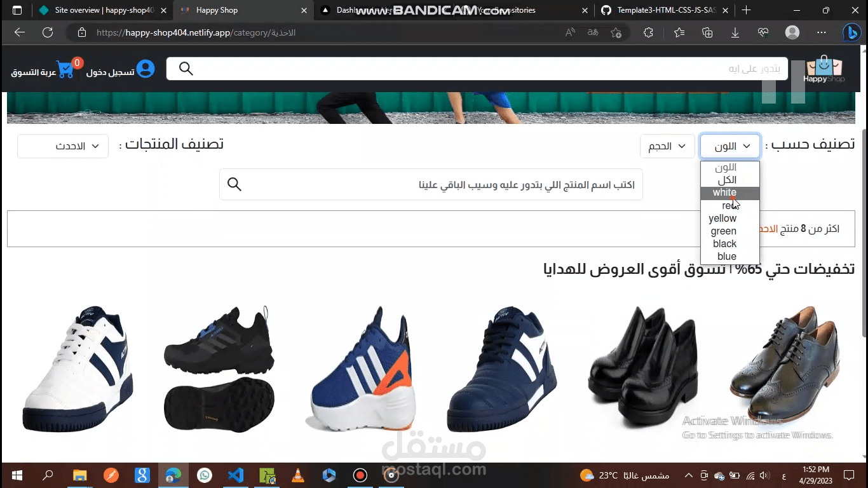Add page to favorites star icon
This screenshot has height=488, width=868.
click(x=616, y=32)
